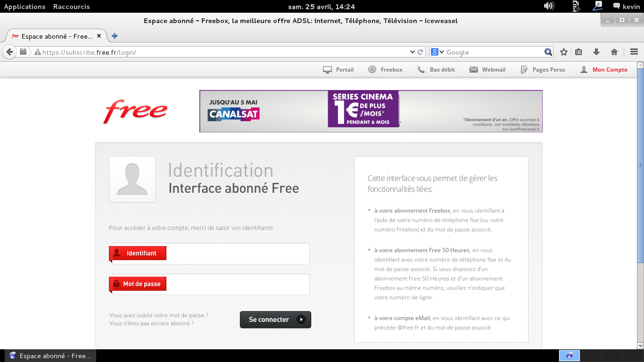Screen dimensions: 644x362
Task: Open the Mon Compte link
Action: click(x=603, y=70)
